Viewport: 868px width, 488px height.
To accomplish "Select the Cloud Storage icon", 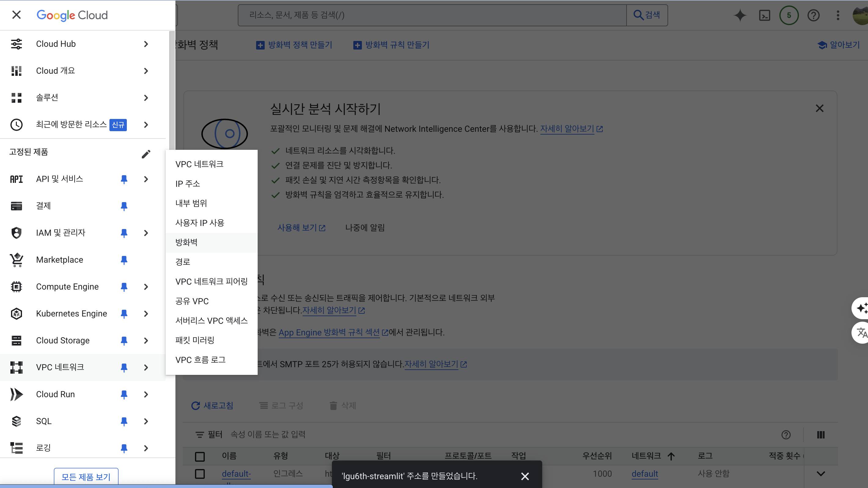I will tap(16, 340).
